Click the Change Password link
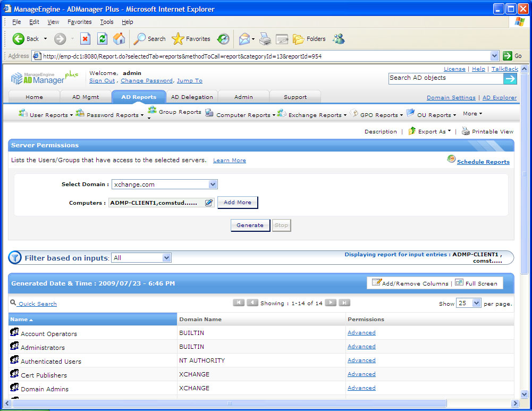Viewport: 532px width, 411px height. click(x=147, y=80)
